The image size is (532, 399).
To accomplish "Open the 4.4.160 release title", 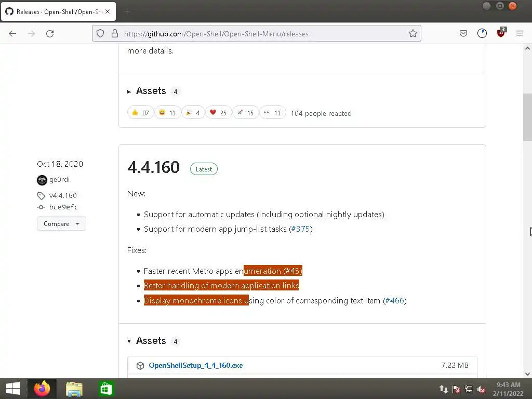I will (x=153, y=167).
